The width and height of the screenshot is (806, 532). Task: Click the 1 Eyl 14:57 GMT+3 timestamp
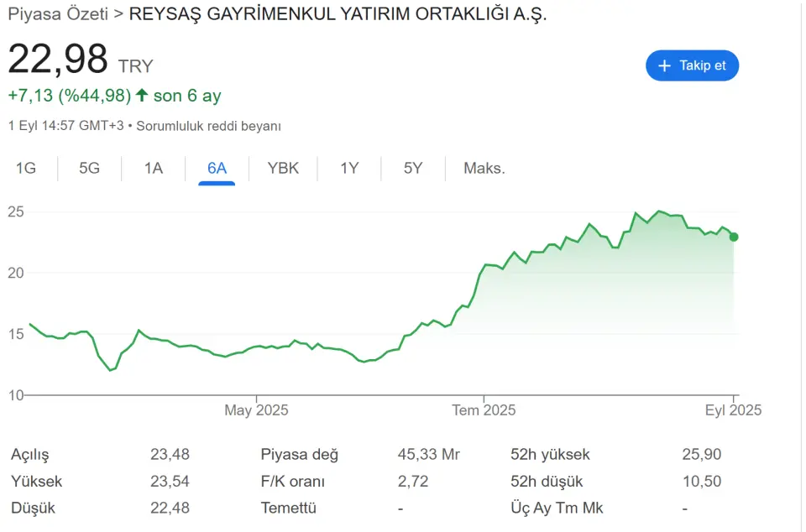[65, 126]
